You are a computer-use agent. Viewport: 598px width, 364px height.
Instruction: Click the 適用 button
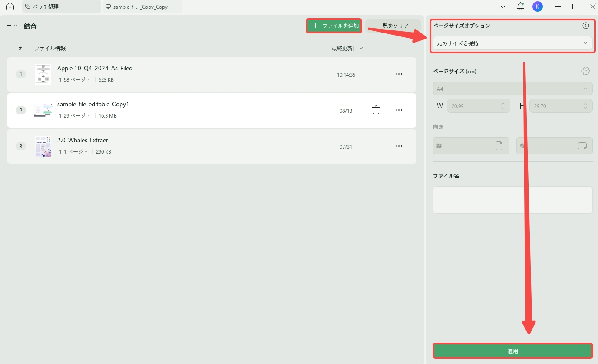(512, 351)
